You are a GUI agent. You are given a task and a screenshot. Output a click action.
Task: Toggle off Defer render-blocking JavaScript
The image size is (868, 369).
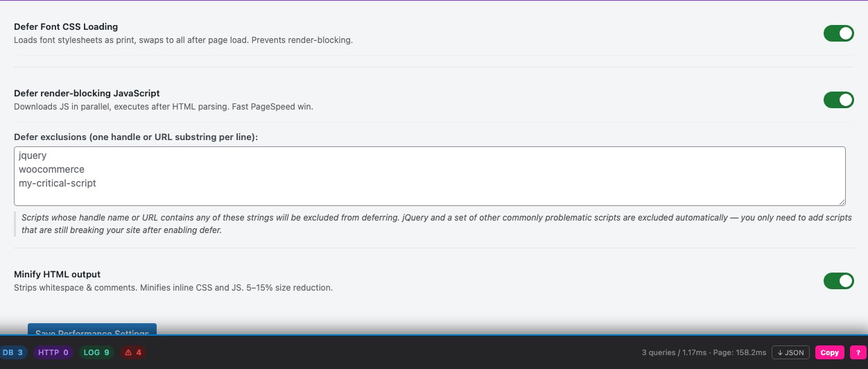838,100
